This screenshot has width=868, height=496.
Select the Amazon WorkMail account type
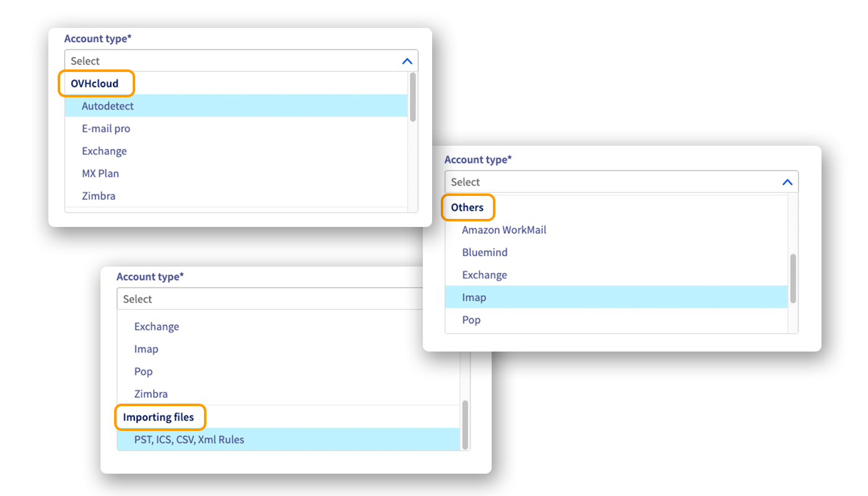point(504,230)
